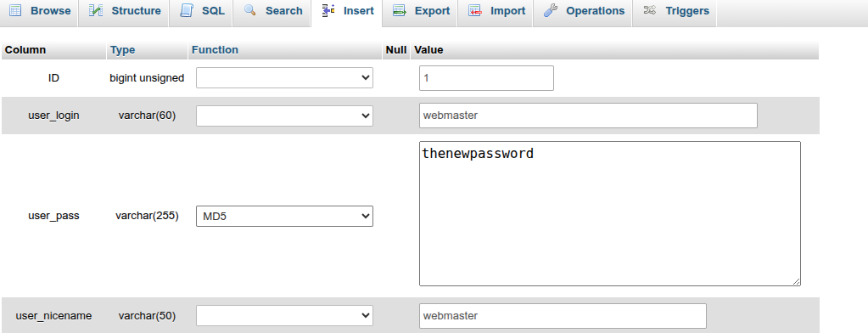The width and height of the screenshot is (868, 333).
Task: Open the function dropdown for ID
Action: 284,78
